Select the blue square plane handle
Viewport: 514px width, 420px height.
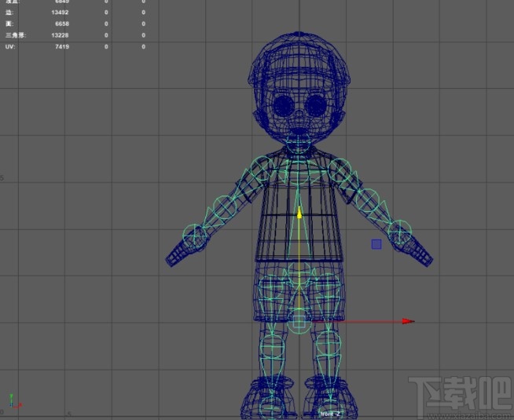click(x=376, y=244)
